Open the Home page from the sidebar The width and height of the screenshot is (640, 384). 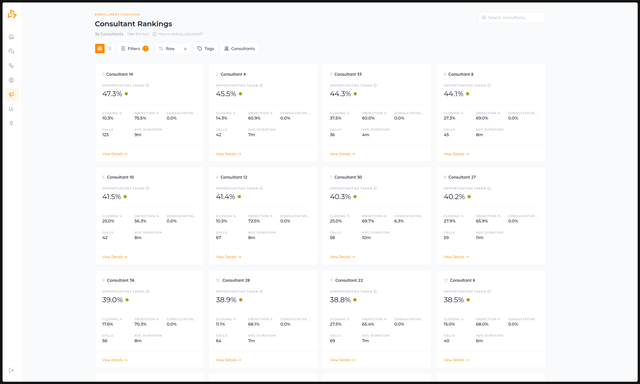pyautogui.click(x=11, y=37)
